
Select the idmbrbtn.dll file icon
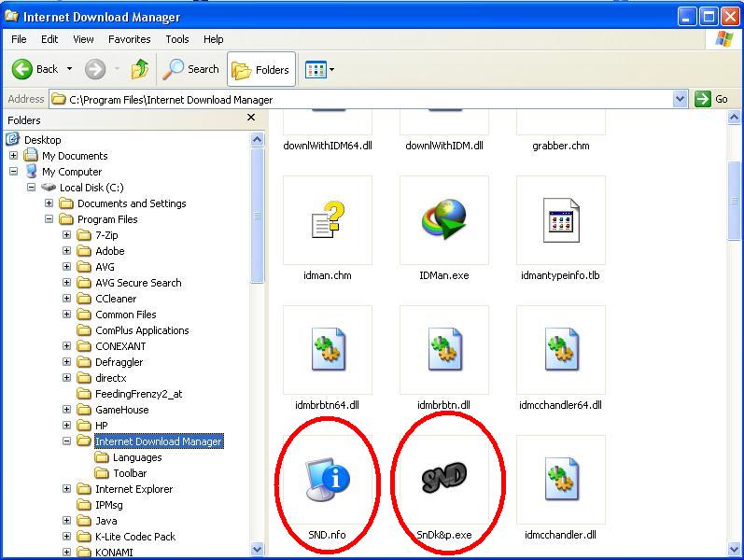pyautogui.click(x=444, y=350)
